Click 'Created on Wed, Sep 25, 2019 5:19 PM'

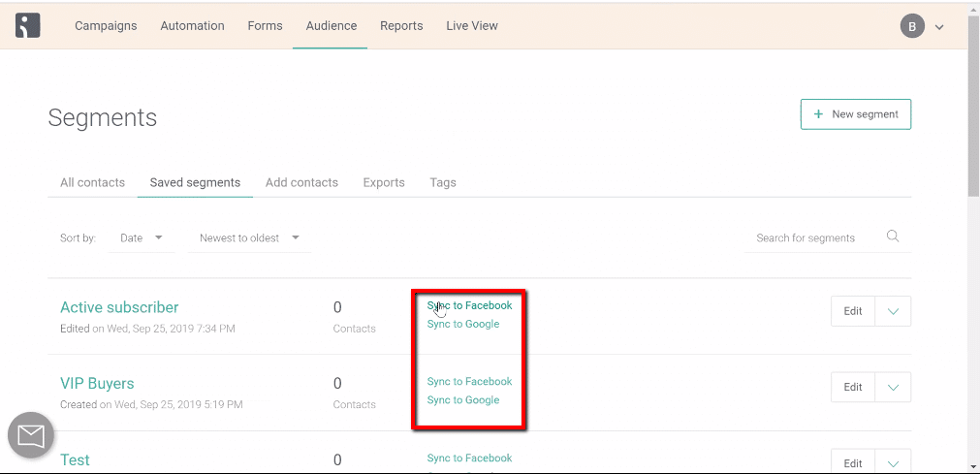point(151,404)
